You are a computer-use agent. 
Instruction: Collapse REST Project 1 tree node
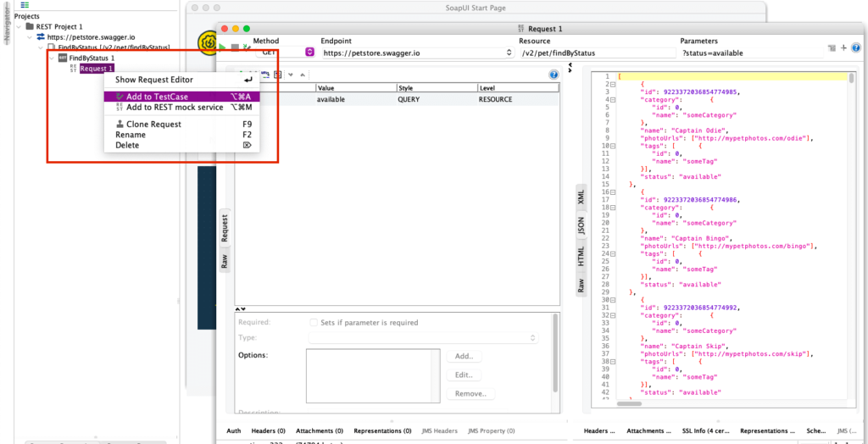coord(19,27)
